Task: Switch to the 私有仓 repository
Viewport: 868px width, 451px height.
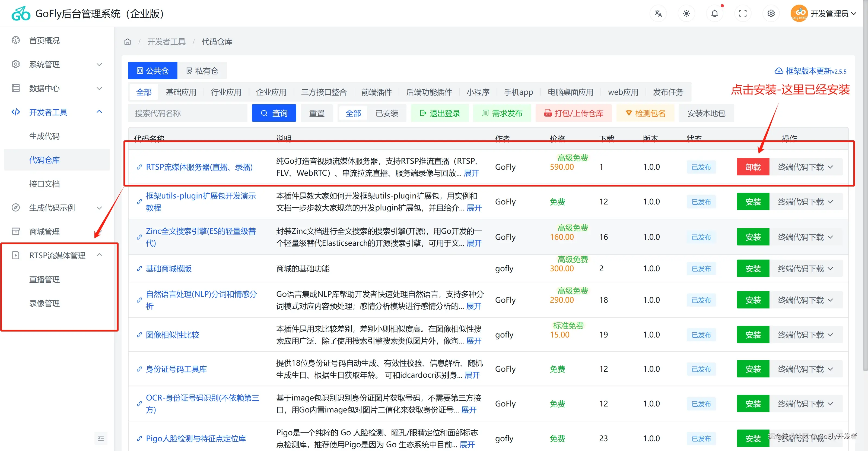Action: [x=202, y=71]
